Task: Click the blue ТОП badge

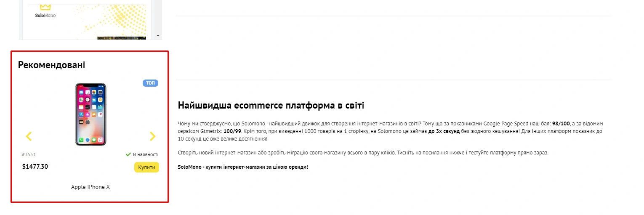Action: click(x=150, y=83)
